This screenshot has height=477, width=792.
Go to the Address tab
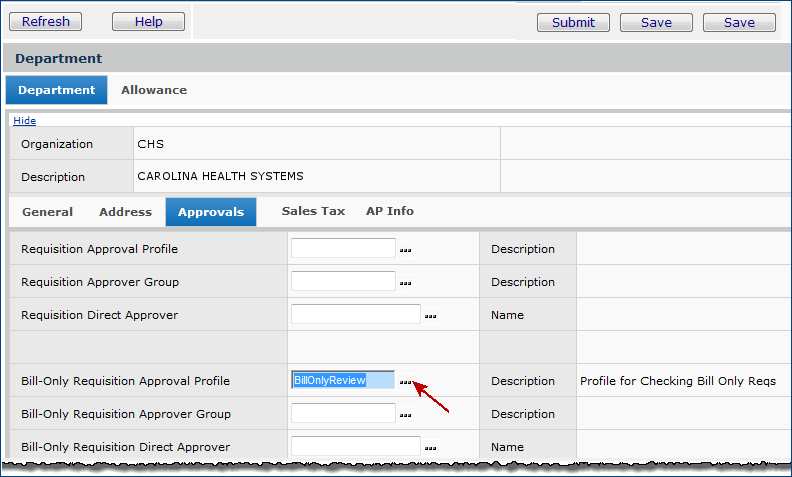(x=125, y=212)
